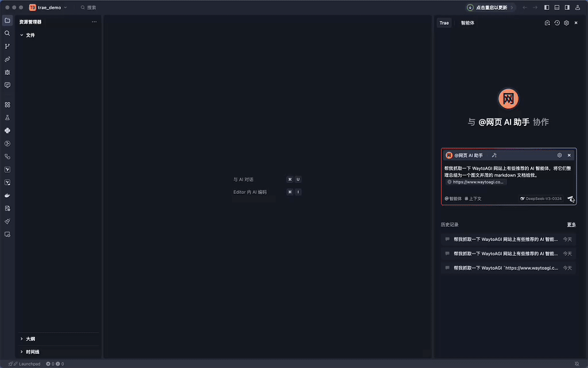This screenshot has width=588, height=368.
Task: Open the agent settings gear inside chat input box
Action: pyautogui.click(x=559, y=155)
